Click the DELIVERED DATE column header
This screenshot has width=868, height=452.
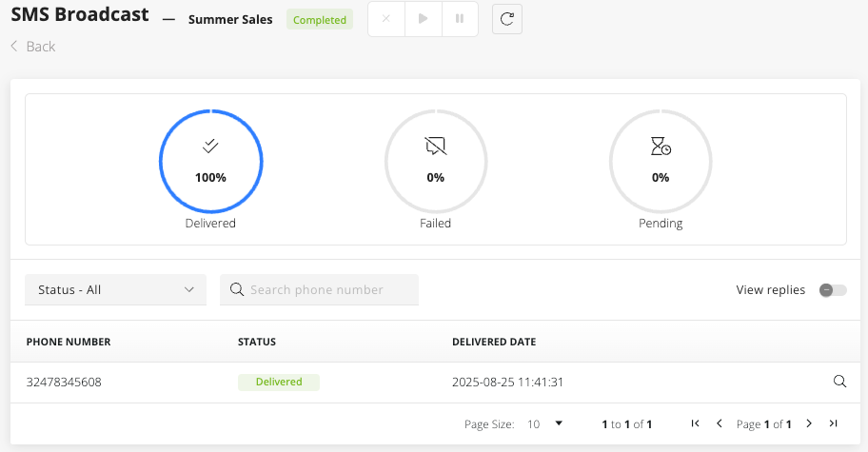(494, 342)
